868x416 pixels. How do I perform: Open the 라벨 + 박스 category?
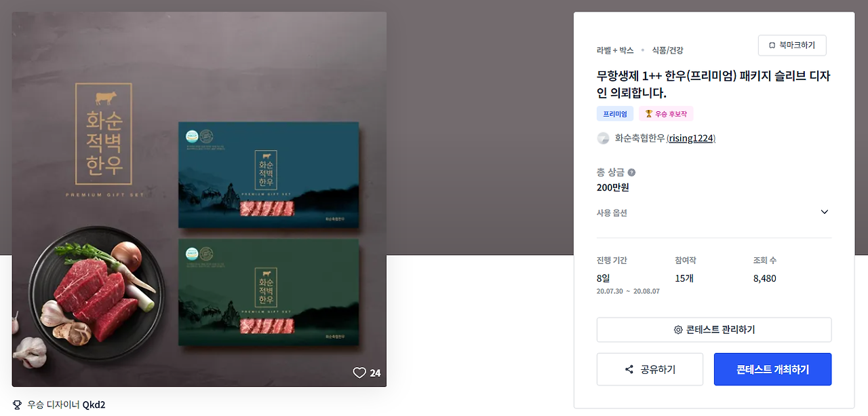click(x=615, y=50)
